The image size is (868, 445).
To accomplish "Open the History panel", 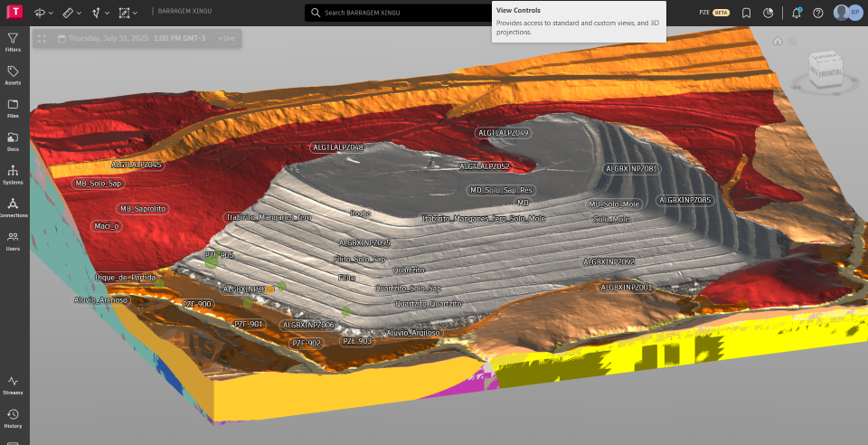I will 13,418.
